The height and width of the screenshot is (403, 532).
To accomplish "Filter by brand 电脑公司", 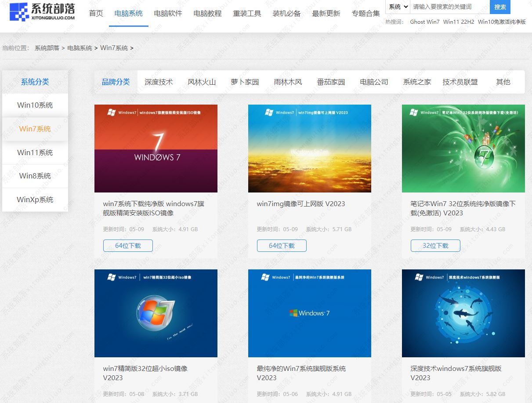I will [374, 82].
